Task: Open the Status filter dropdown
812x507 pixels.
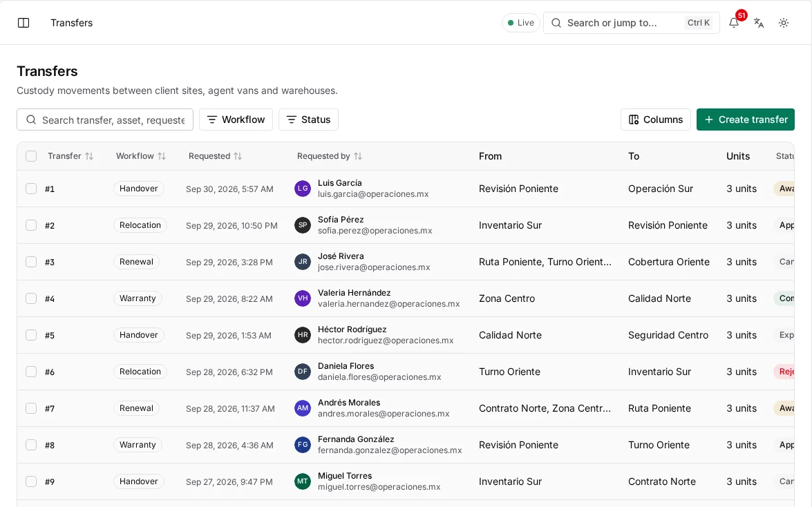Action: point(308,119)
